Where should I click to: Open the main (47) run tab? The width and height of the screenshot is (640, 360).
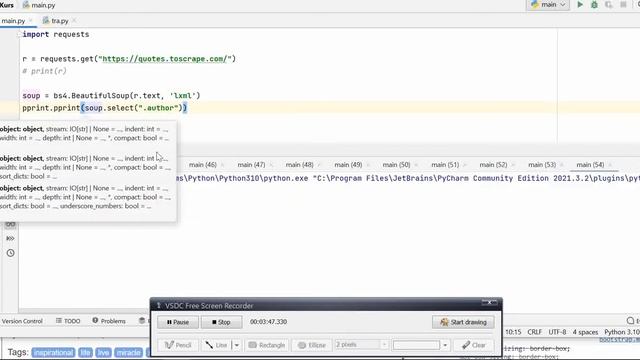tap(251, 164)
